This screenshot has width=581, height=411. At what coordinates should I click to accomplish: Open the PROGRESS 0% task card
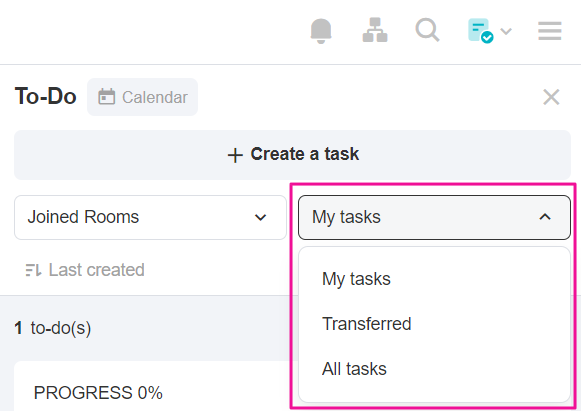click(152, 386)
